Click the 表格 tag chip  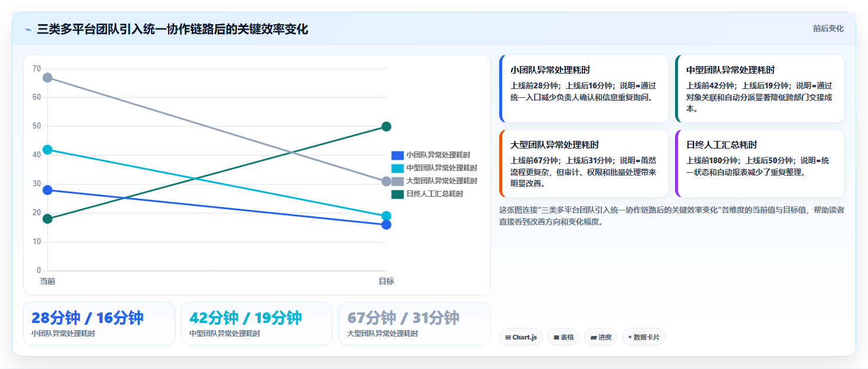click(564, 337)
